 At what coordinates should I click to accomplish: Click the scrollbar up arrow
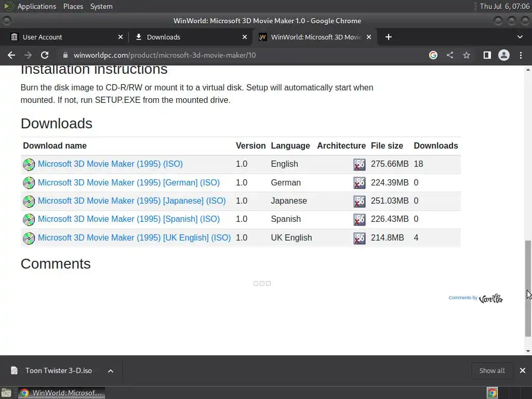pos(528,70)
